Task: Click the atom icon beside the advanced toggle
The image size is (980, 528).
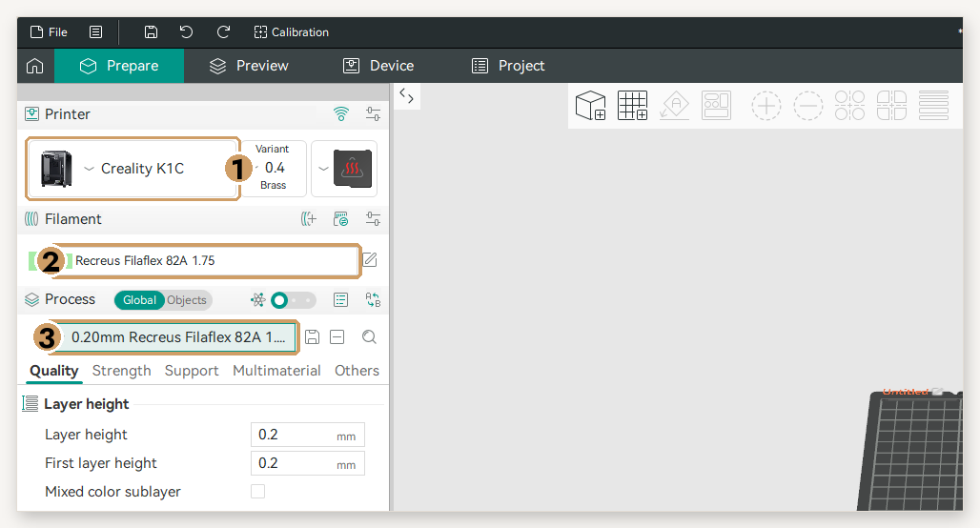Action: tap(258, 300)
